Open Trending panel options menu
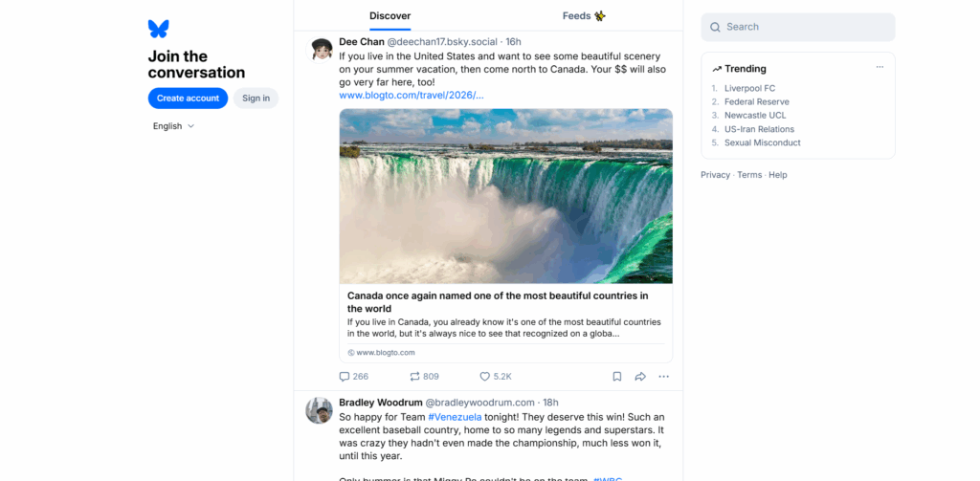Image resolution: width=980 pixels, height=481 pixels. 880,68
